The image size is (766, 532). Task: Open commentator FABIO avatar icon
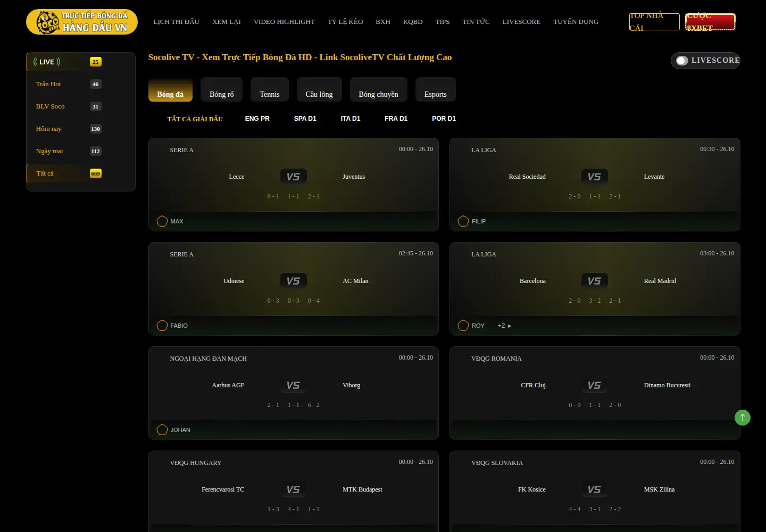[x=162, y=325]
